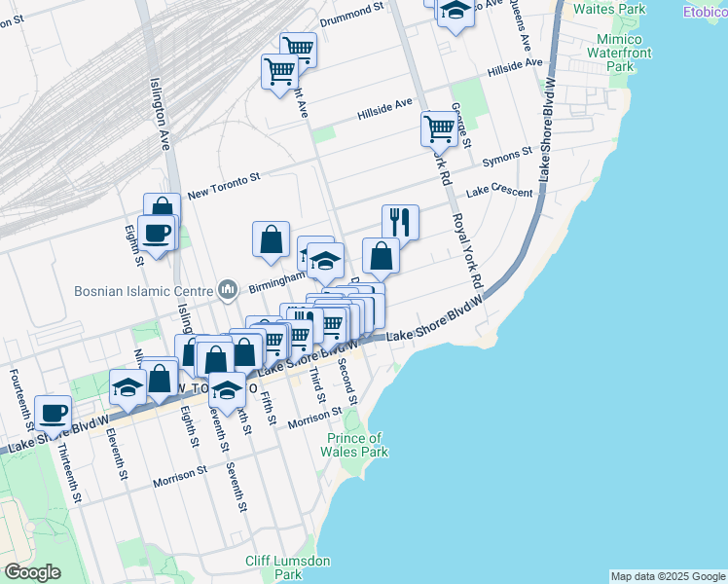Click the graduation cap marker near Eleventh St
The image size is (728, 584).
pyautogui.click(x=128, y=388)
